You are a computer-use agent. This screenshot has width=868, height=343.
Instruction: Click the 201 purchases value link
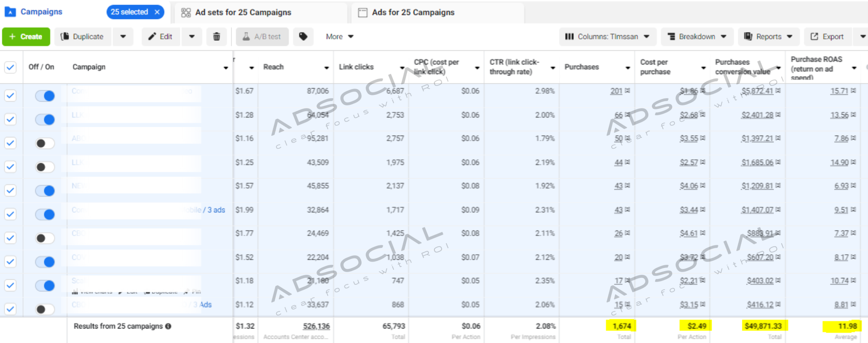(x=616, y=91)
